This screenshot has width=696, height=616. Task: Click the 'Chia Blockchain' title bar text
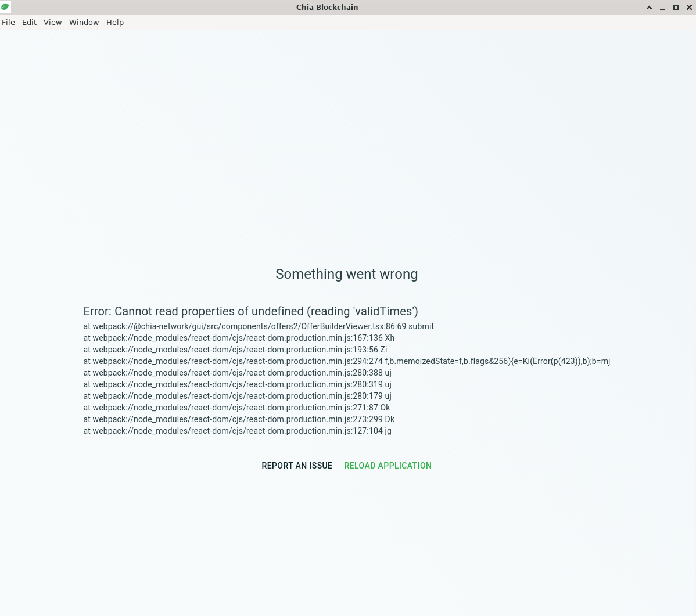pos(327,7)
